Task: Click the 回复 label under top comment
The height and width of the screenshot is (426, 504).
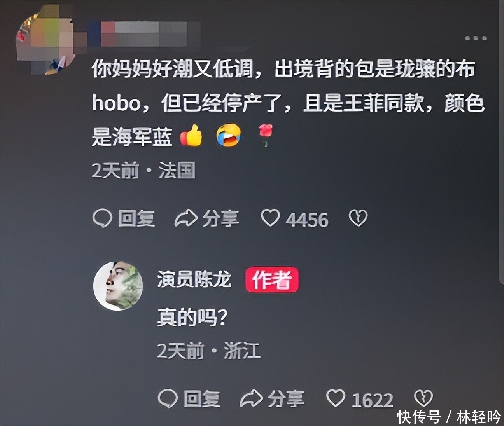Action: [x=136, y=218]
